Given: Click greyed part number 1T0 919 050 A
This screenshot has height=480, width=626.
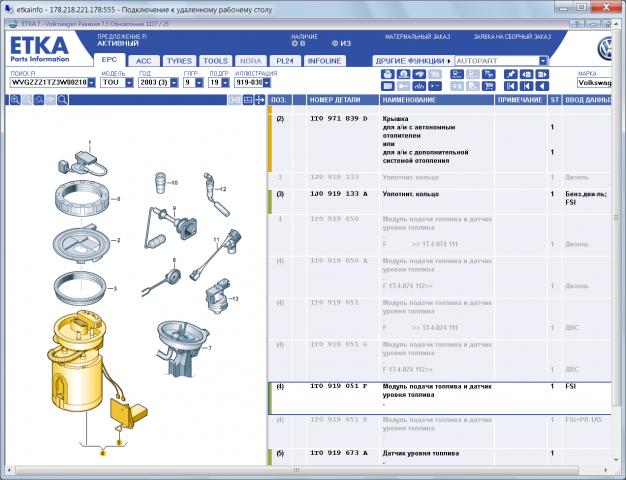Looking at the screenshot, I should click(x=339, y=261).
